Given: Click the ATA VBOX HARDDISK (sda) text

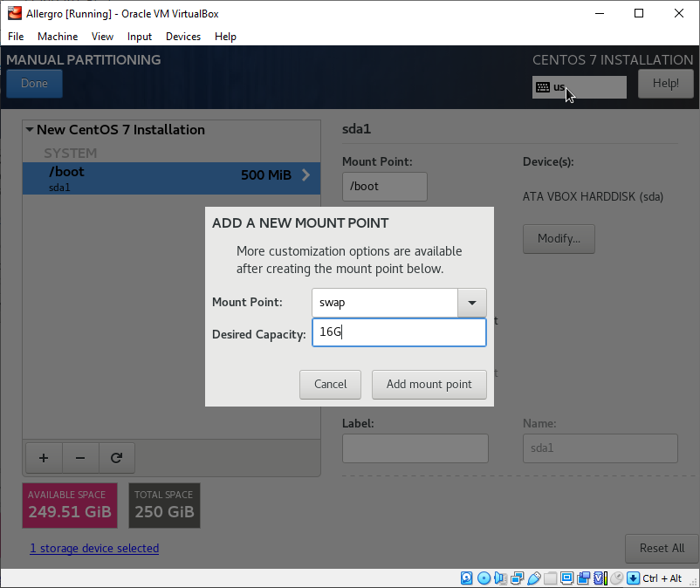Looking at the screenshot, I should pos(593,197).
